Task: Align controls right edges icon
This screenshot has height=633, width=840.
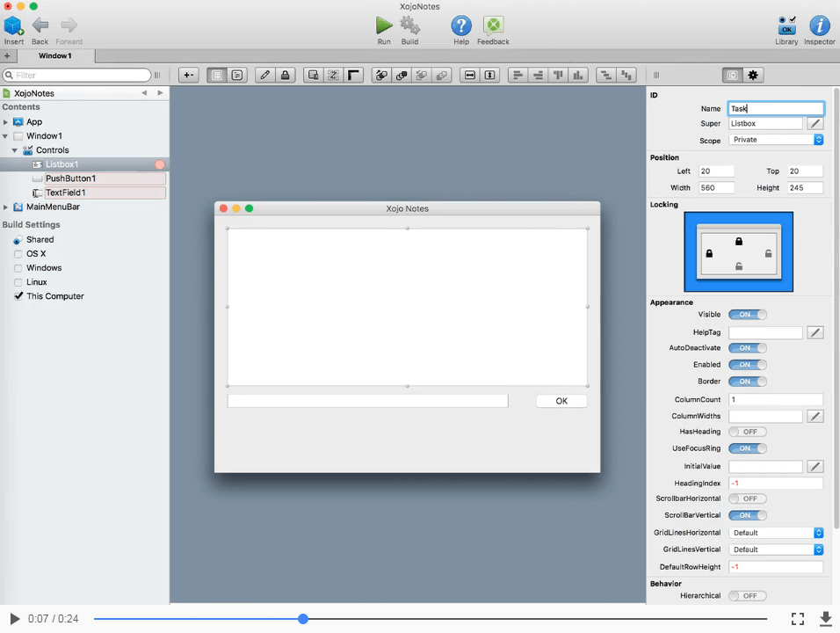Action: pos(539,75)
